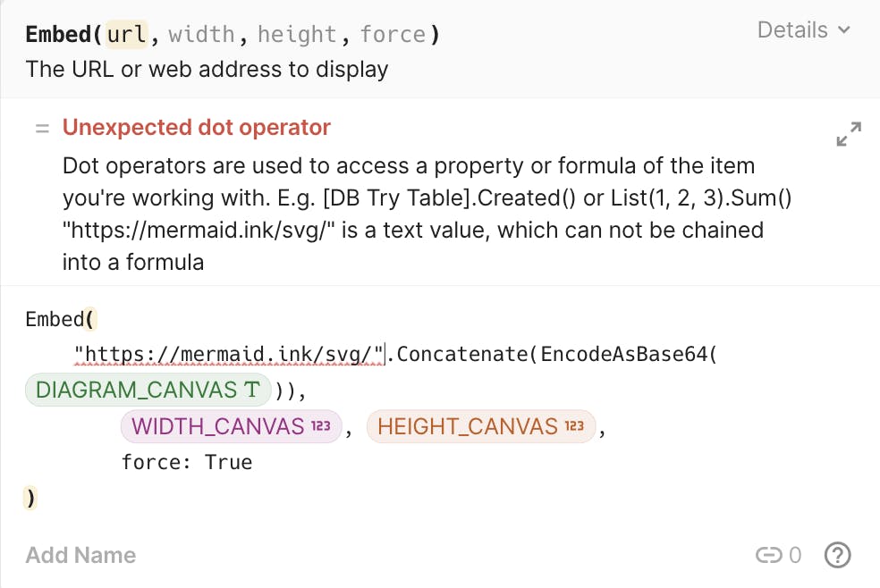Image resolution: width=880 pixels, height=588 pixels.
Task: Click the Unexpected dot operator error title
Action: pyautogui.click(x=197, y=127)
